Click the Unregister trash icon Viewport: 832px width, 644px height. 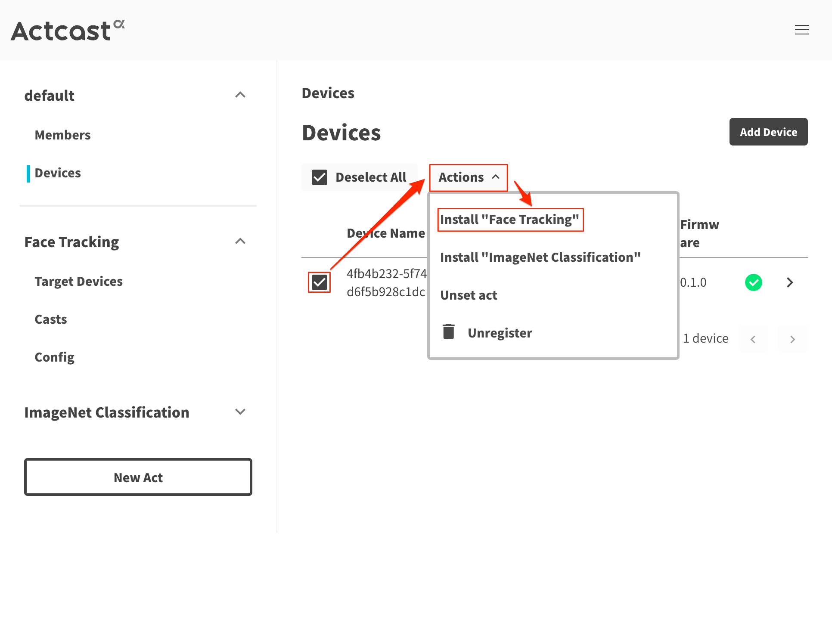(448, 332)
